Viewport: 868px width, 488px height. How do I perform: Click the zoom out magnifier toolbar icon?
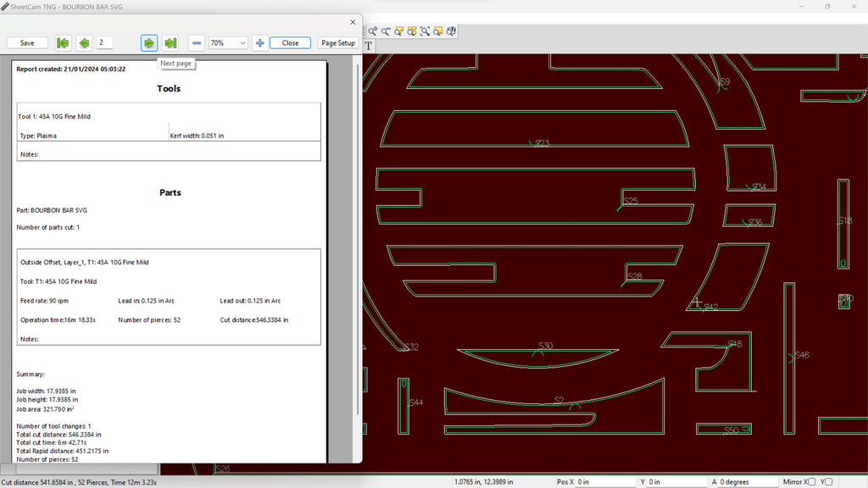coord(386,31)
